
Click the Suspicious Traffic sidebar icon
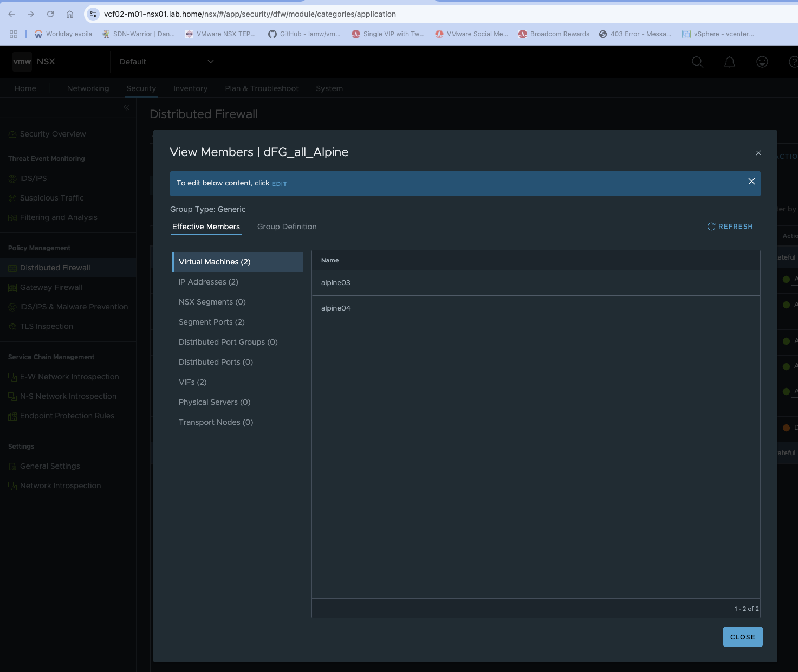pos(11,198)
